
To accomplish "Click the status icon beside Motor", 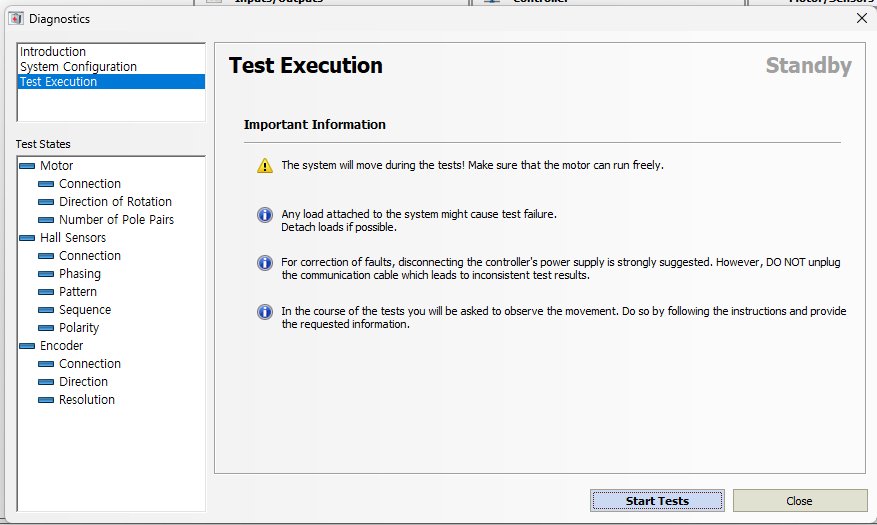I will point(27,166).
